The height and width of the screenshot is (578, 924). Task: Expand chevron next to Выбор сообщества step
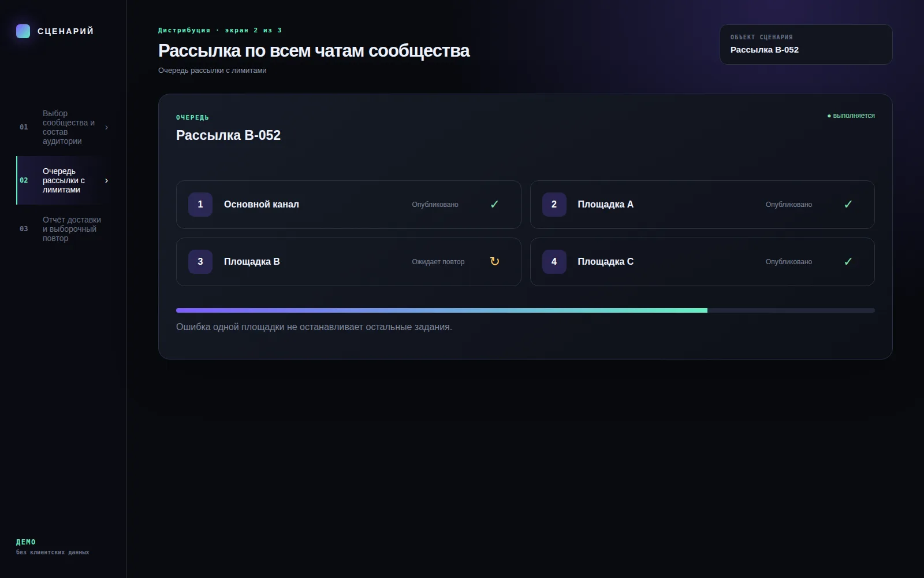coord(106,127)
